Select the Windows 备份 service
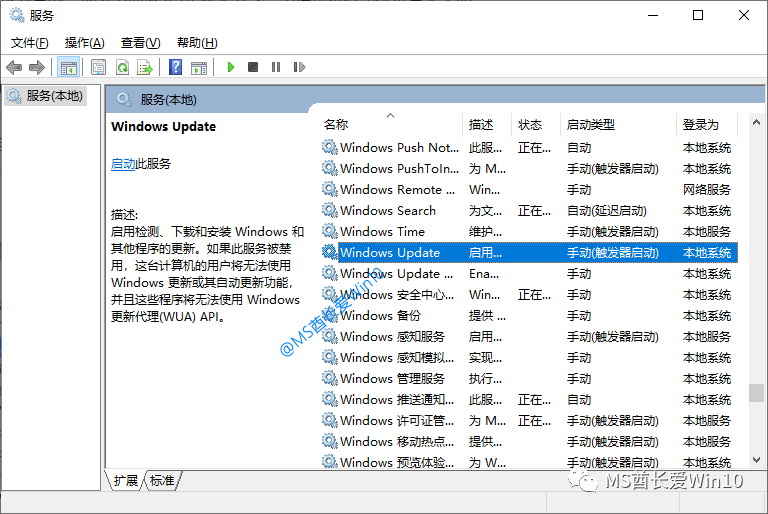Viewport: 768px width, 514px height. 529,315
